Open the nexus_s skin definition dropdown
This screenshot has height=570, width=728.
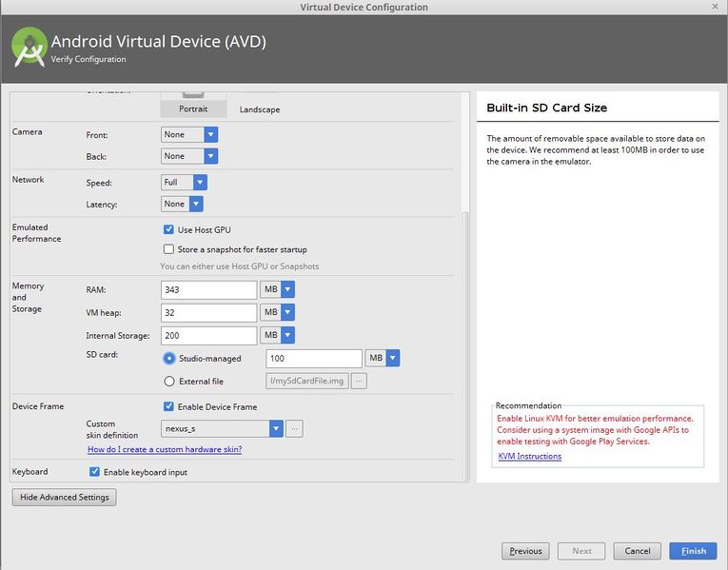(x=222, y=428)
